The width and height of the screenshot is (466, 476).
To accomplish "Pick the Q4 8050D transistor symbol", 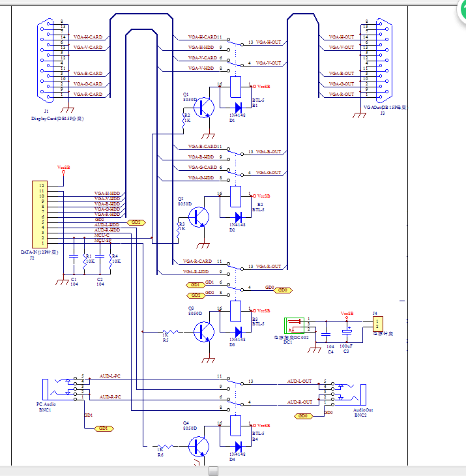I will tap(200, 447).
